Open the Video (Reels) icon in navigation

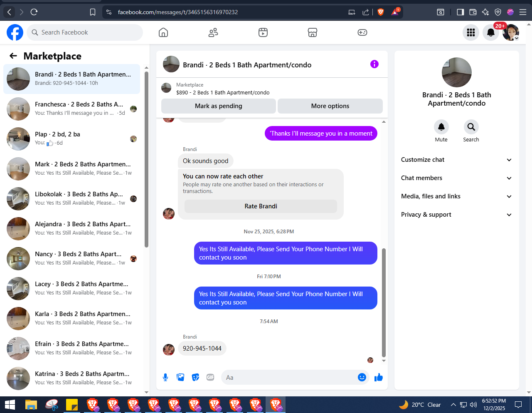coord(263,32)
